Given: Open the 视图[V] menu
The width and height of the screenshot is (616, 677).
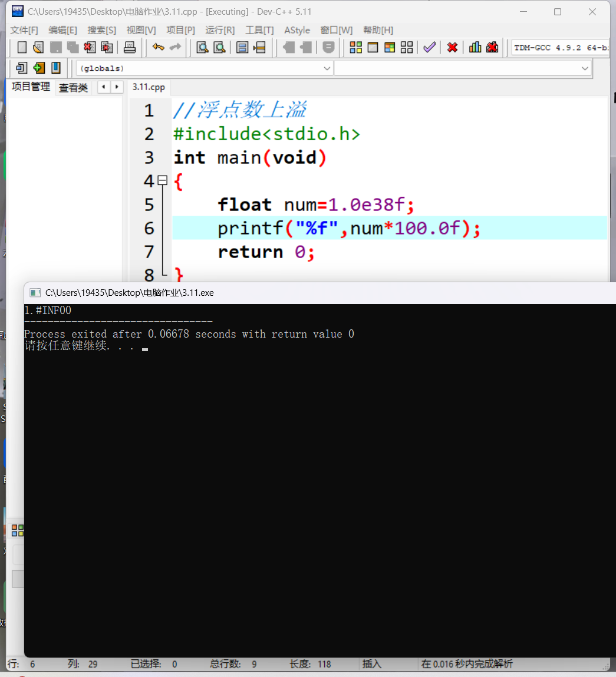Looking at the screenshot, I should [141, 30].
